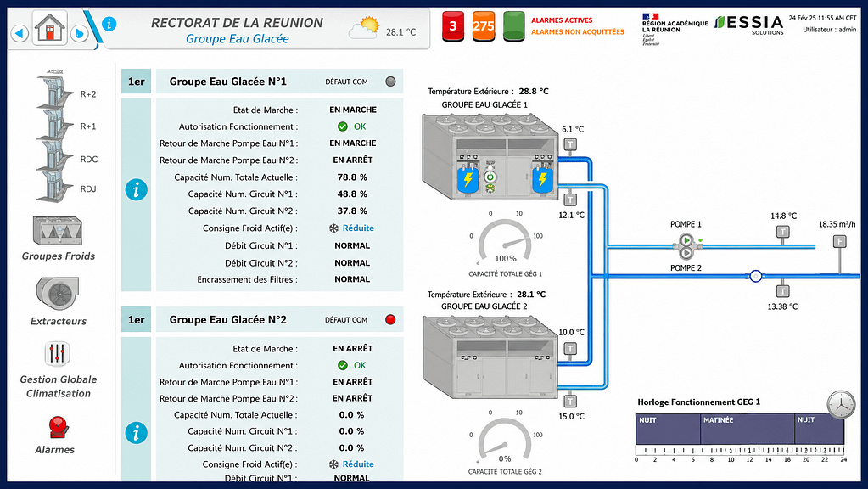Open the Extracteurs label
This screenshot has height=489, width=868.
pos(59,321)
